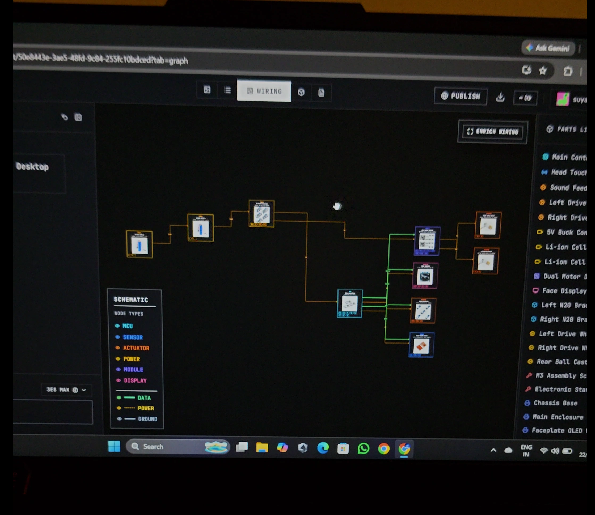Viewport: 595px width, 515px height.
Task: Show hidden system tray icons
Action: 493,450
